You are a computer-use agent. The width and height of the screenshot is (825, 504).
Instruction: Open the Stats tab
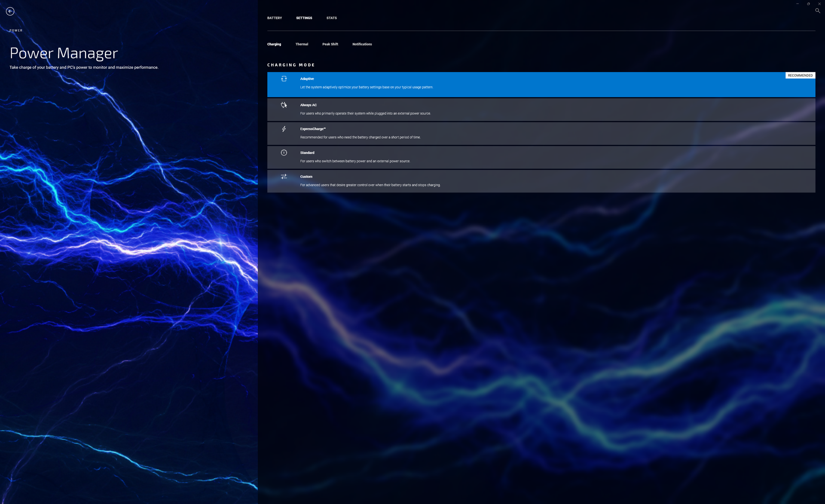pos(331,18)
